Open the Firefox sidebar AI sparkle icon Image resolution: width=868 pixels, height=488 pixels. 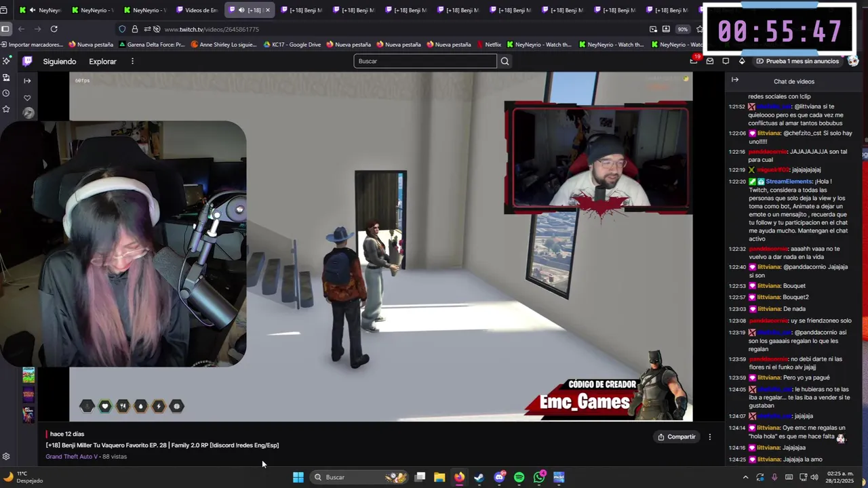(x=6, y=61)
